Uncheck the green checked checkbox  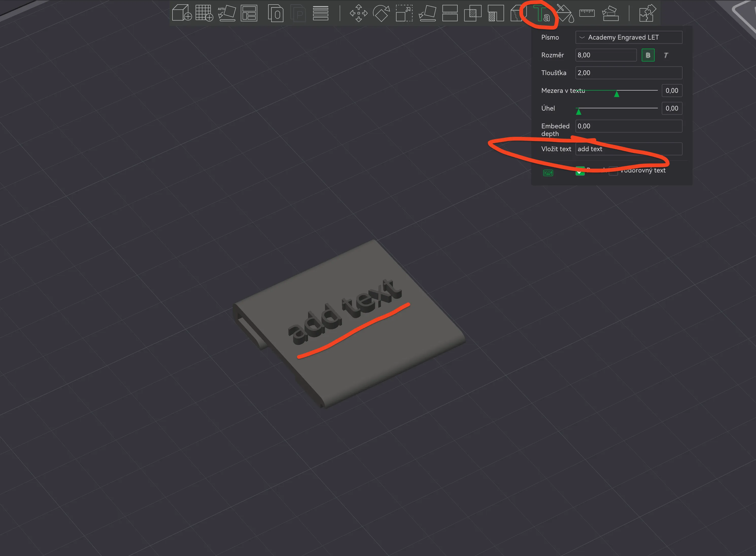[580, 171]
